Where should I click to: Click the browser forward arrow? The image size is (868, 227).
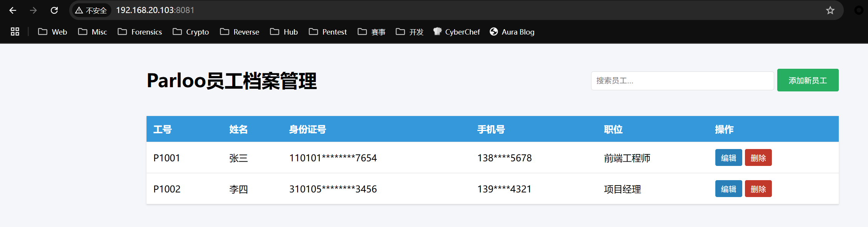(33, 10)
